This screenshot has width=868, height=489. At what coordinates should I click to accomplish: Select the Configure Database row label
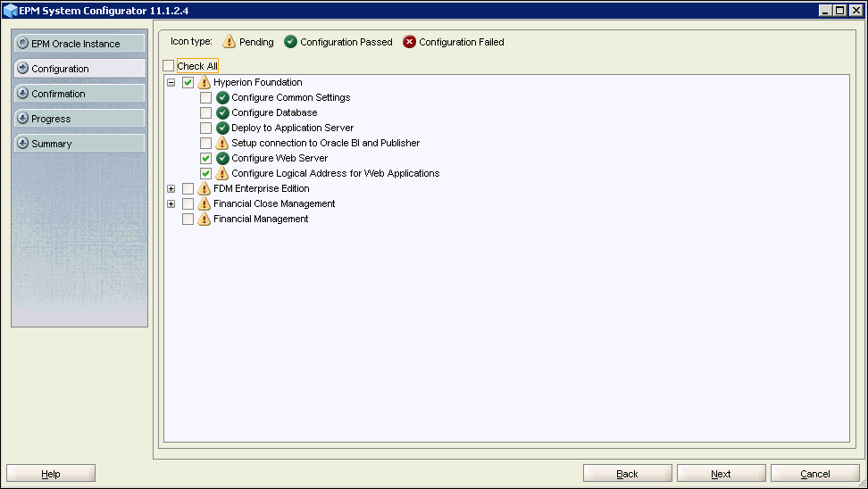point(274,112)
